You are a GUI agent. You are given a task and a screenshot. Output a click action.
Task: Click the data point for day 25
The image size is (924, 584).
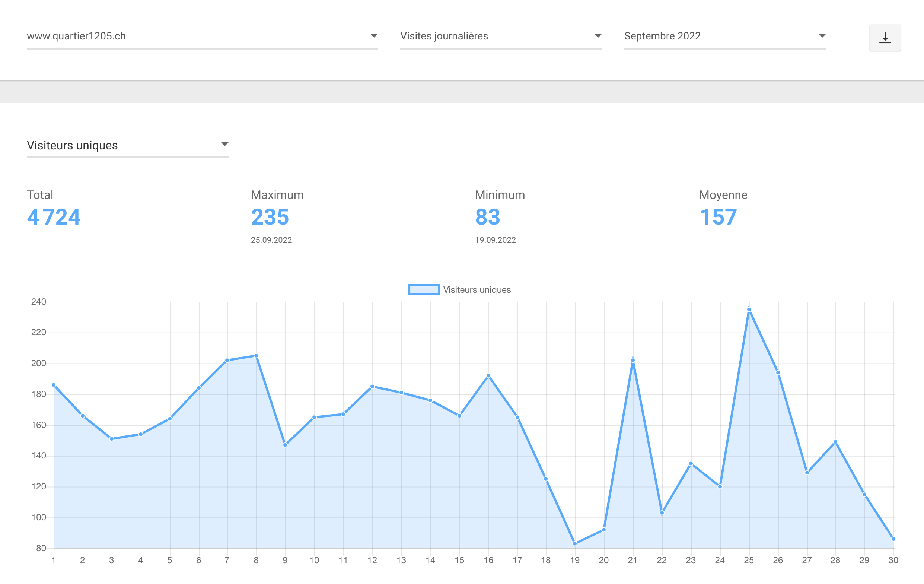coord(749,310)
